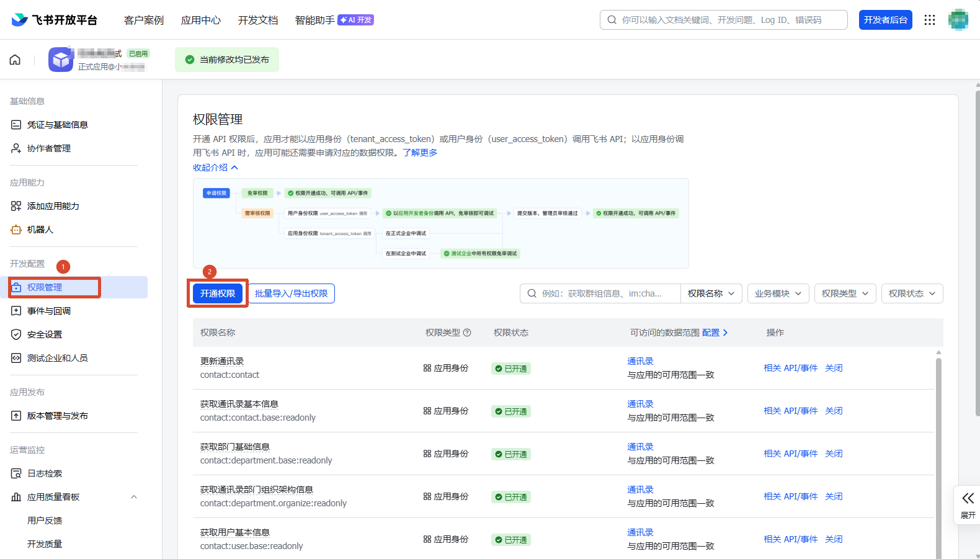Open the 业务模块 filter dropdown

(778, 293)
